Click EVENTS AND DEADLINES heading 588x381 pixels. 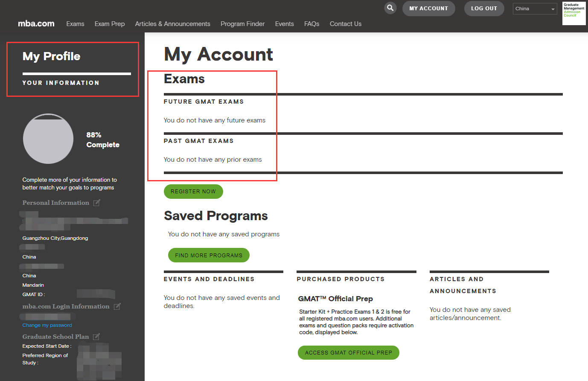point(209,279)
